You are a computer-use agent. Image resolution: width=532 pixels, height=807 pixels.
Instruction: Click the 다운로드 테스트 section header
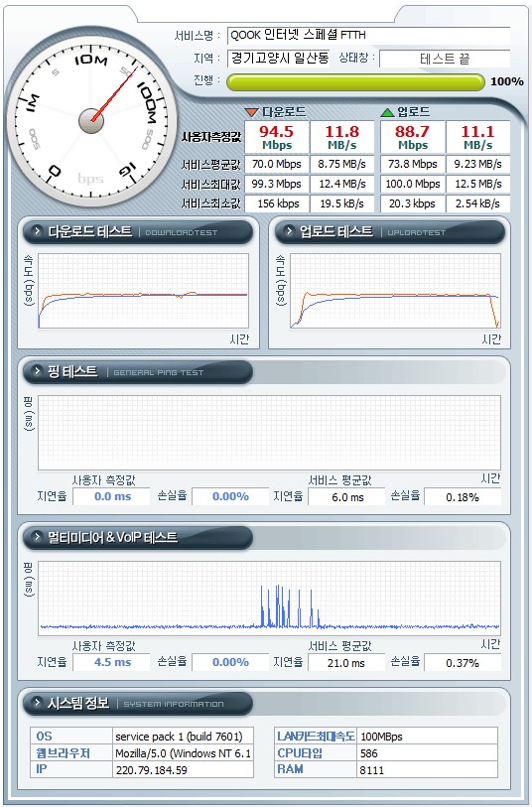(x=138, y=231)
